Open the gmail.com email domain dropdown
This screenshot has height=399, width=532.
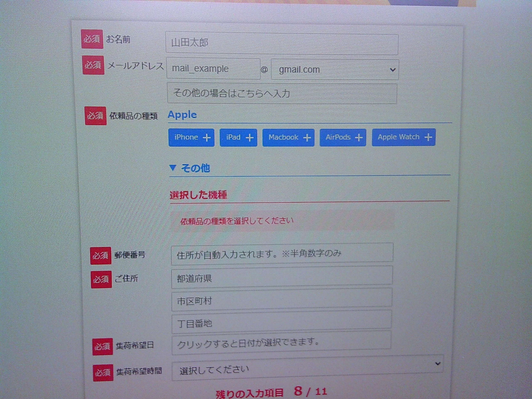click(335, 70)
